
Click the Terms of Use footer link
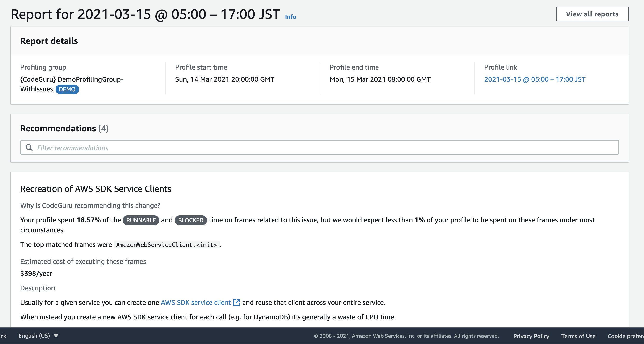click(x=578, y=336)
